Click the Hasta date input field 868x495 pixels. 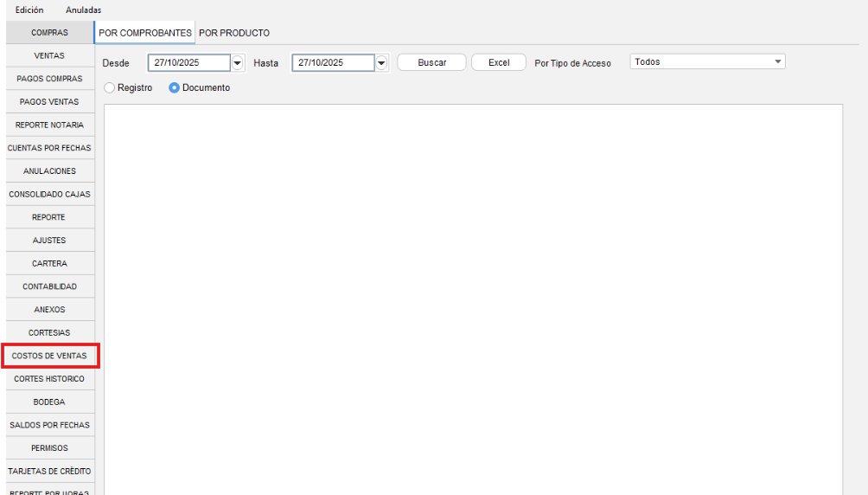[332, 63]
